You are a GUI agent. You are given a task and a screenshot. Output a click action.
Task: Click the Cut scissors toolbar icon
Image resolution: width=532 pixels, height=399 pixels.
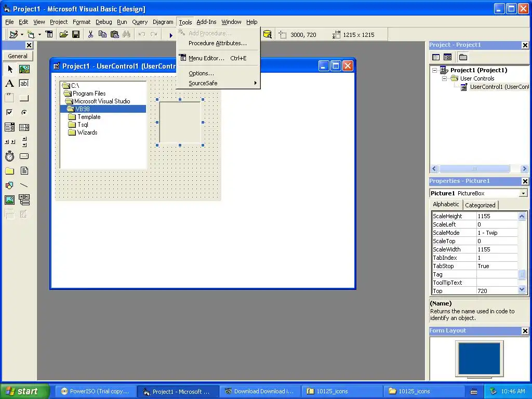pos(90,34)
